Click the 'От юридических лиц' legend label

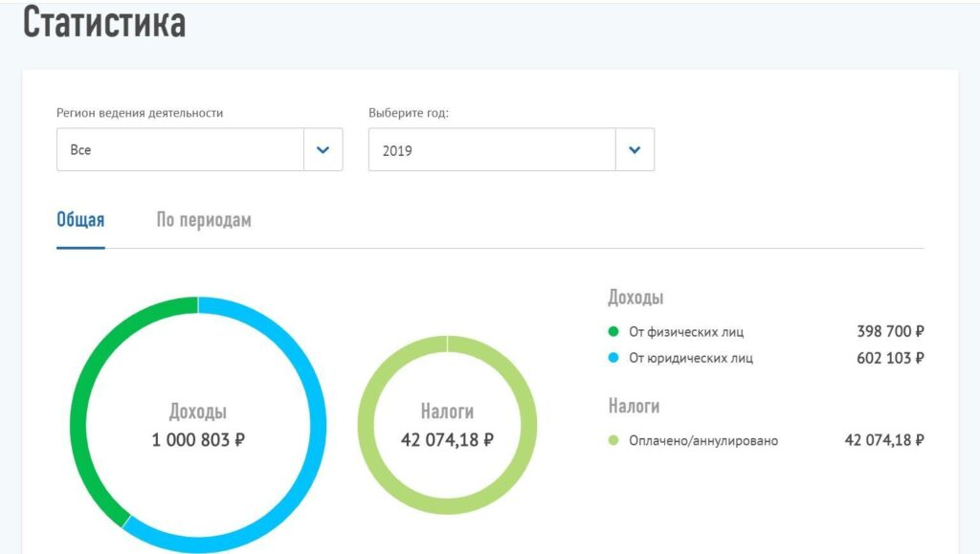pos(691,359)
